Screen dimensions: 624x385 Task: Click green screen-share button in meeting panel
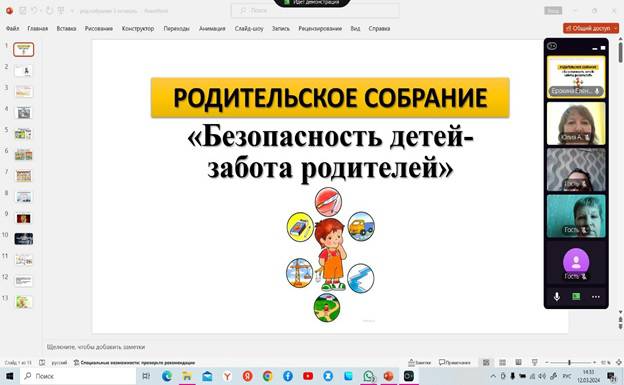point(576,297)
